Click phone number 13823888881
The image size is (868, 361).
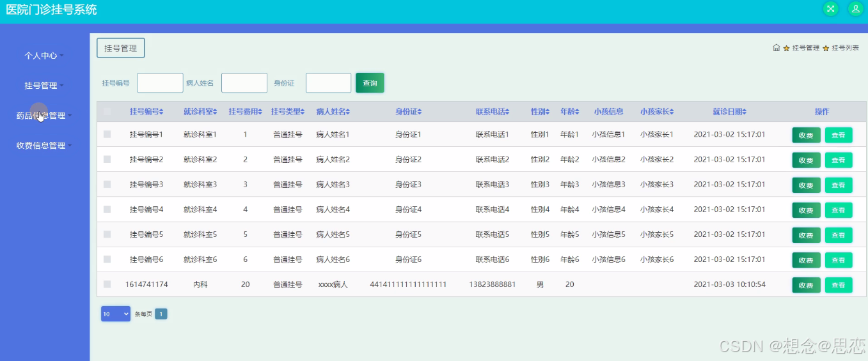(493, 284)
